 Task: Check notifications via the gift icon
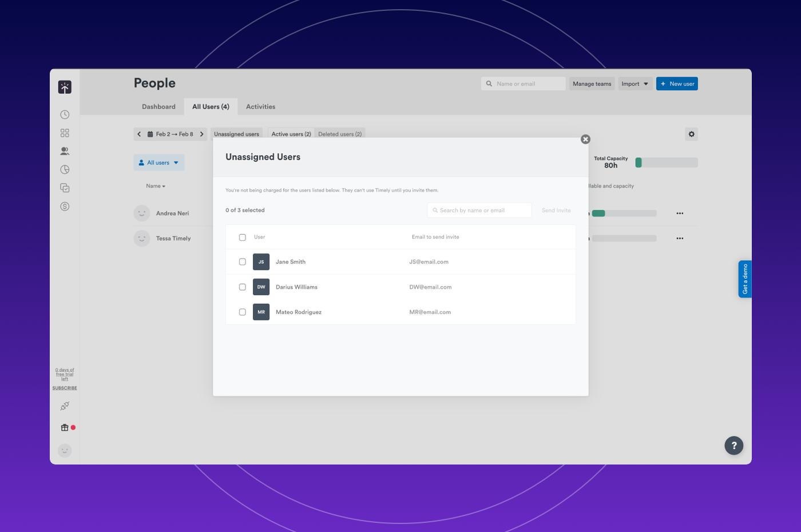[64, 427]
